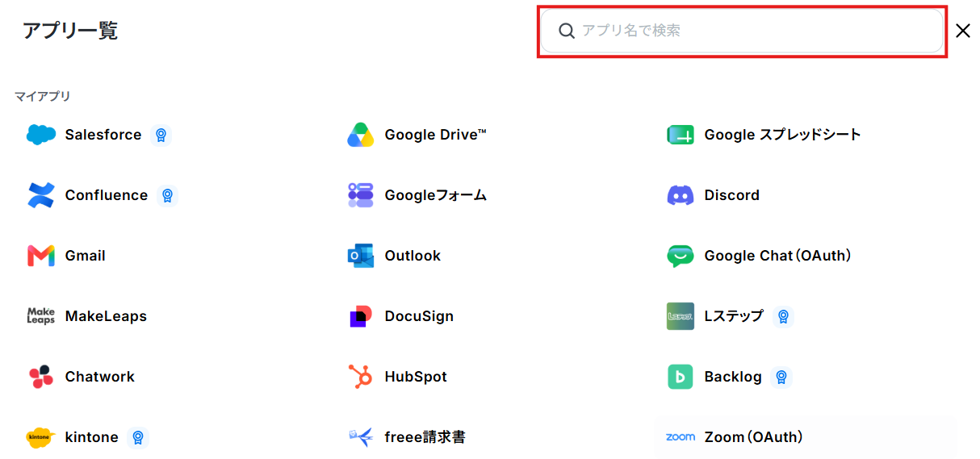Click the Zoom logo icon
Screen dimensions: 980x459
[x=681, y=437]
